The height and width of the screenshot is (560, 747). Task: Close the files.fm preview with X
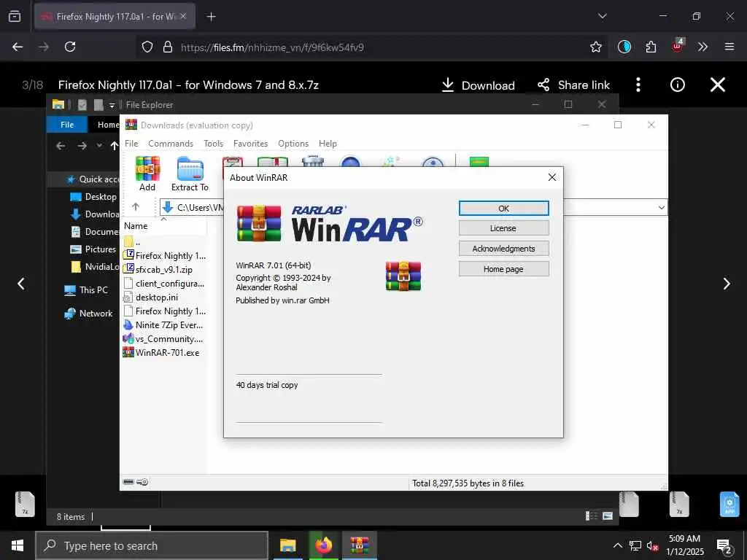718,85
